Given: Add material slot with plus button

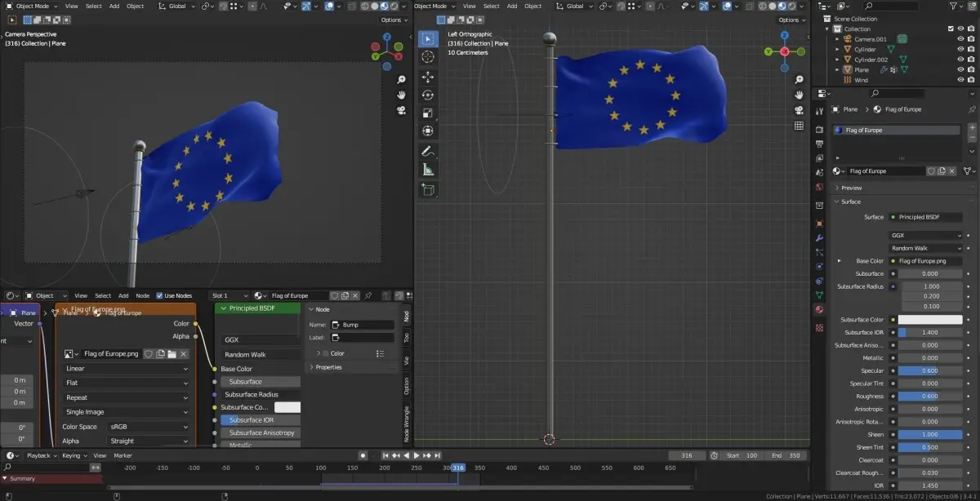Looking at the screenshot, I should coord(971,128).
